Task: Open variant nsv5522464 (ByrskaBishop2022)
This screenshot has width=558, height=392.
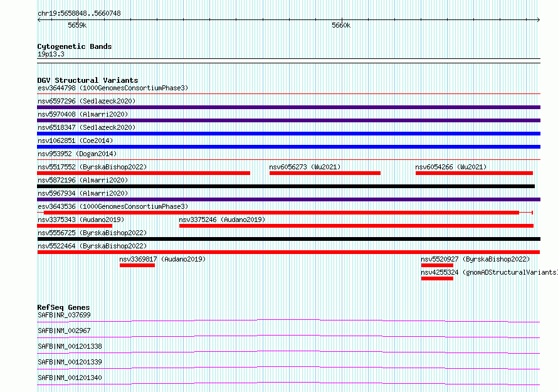Action: pos(92,246)
